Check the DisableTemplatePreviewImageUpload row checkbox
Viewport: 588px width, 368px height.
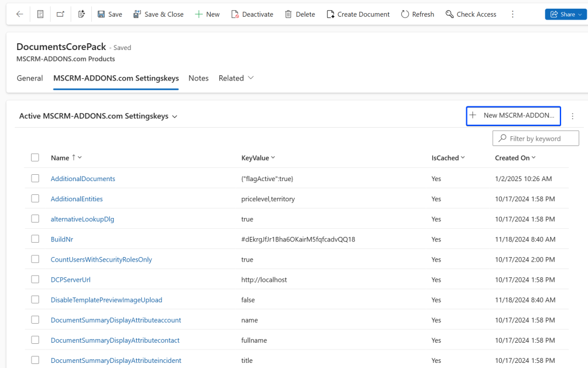coord(35,300)
